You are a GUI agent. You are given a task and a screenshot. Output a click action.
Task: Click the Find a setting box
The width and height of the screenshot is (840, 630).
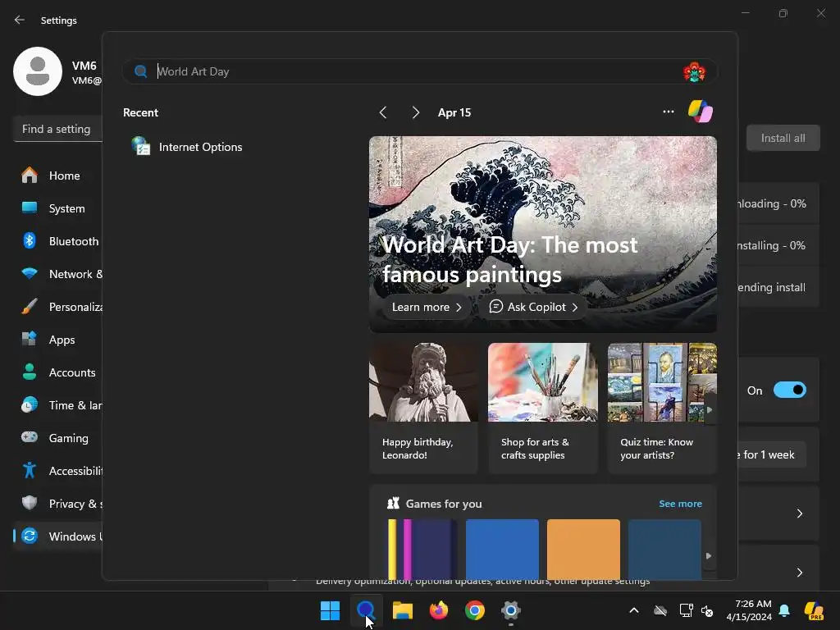coord(58,129)
